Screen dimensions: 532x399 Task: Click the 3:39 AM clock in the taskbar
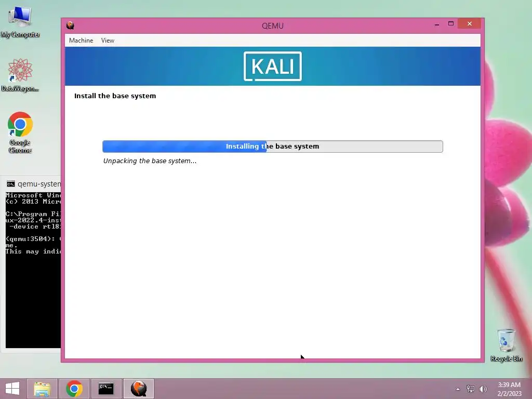pyautogui.click(x=509, y=389)
